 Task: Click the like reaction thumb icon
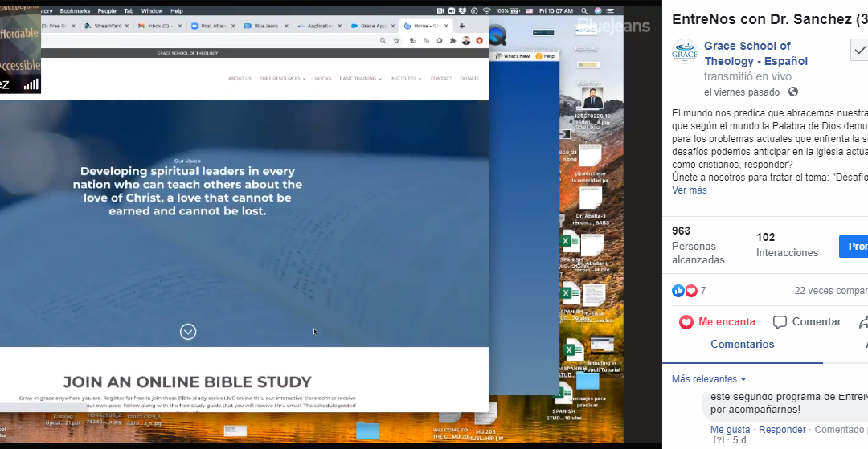[x=678, y=291]
